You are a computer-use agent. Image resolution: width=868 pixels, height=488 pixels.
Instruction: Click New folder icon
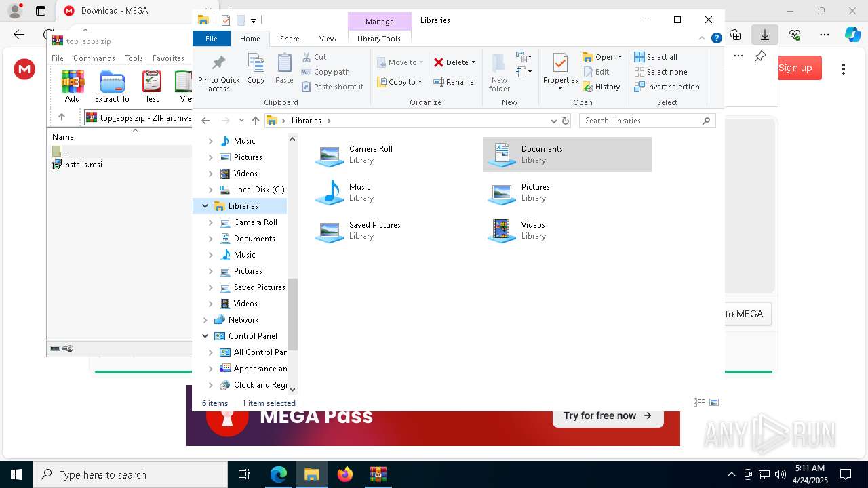(498, 64)
